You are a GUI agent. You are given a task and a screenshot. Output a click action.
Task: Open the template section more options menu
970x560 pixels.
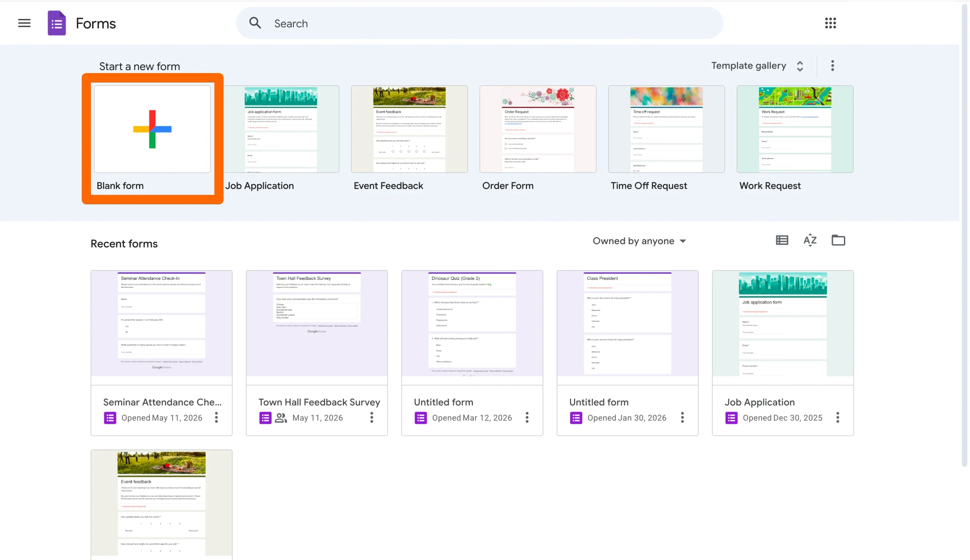click(x=832, y=66)
